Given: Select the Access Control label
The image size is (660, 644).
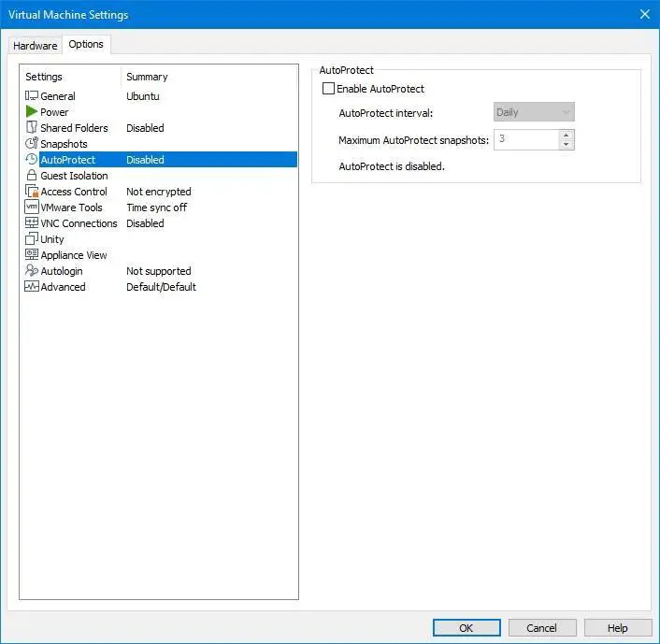Looking at the screenshot, I should 74,192.
